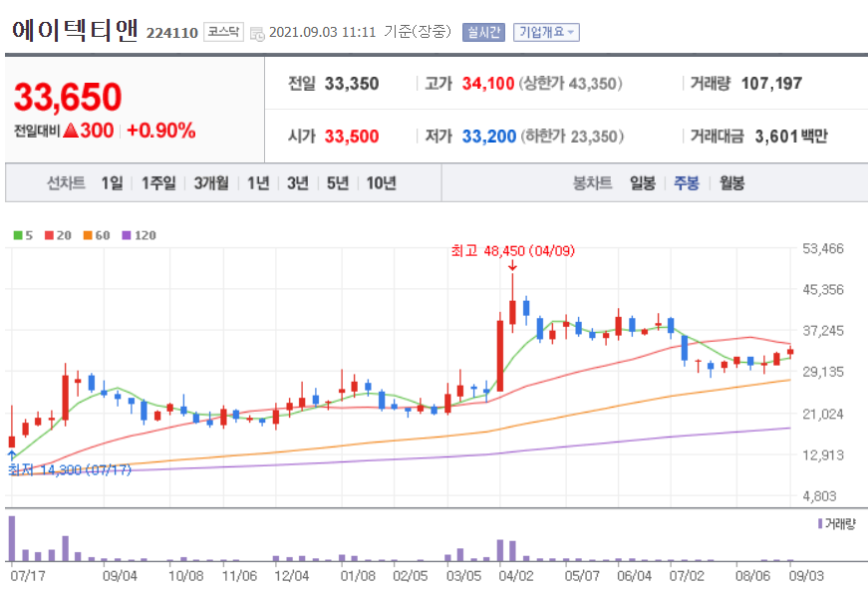Open the 기업개요 dropdown

[546, 31]
